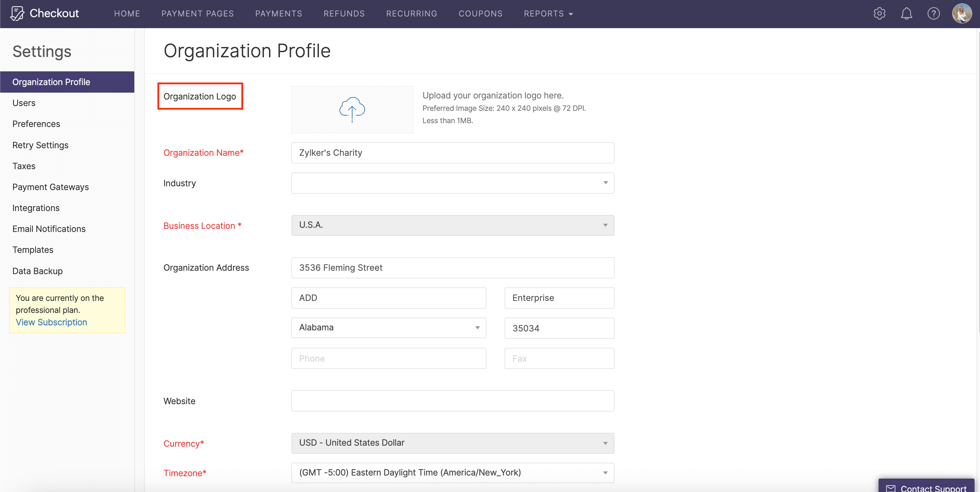
Task: Select Payment Gateways in settings sidebar
Action: (x=50, y=187)
